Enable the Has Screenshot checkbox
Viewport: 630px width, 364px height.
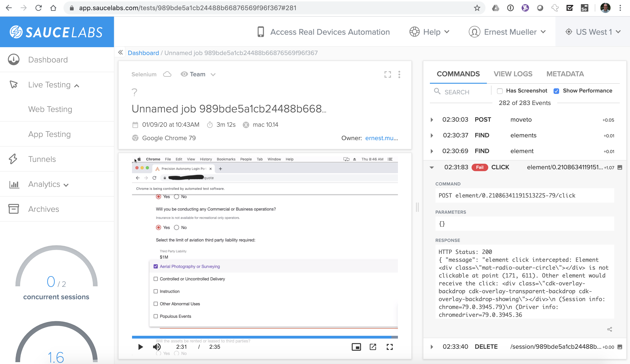500,91
